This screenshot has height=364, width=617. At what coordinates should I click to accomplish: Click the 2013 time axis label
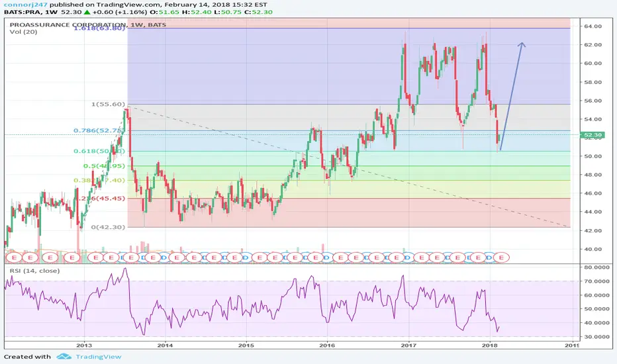coord(84,345)
